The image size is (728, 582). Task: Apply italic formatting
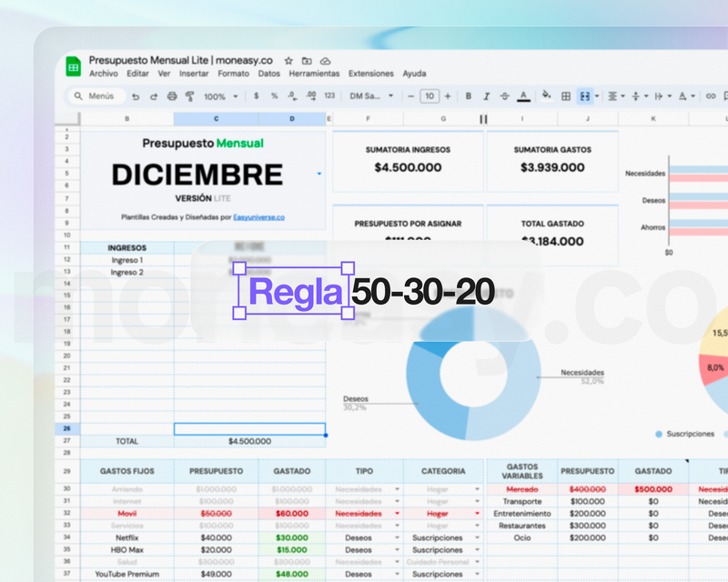[487, 96]
